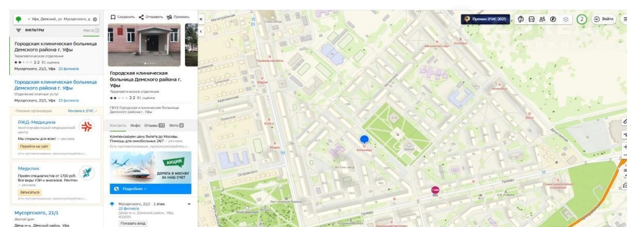Switch to the Фото tab
The image size is (644, 227).
(176, 125)
